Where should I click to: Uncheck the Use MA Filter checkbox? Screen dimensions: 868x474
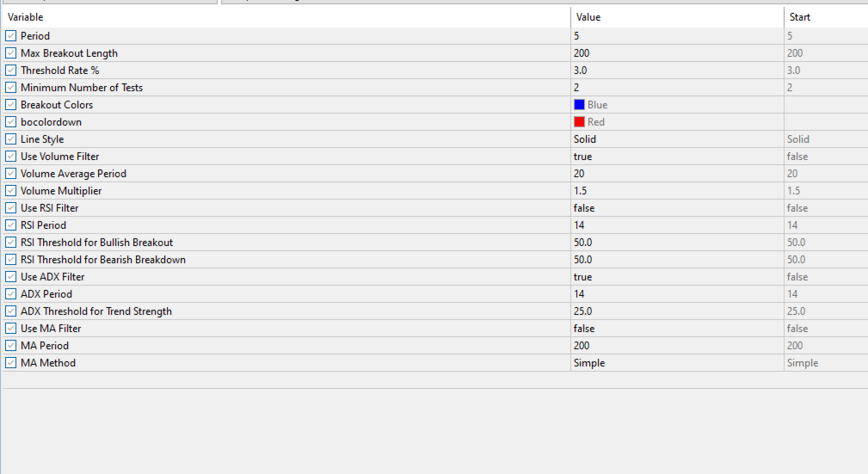[11, 328]
